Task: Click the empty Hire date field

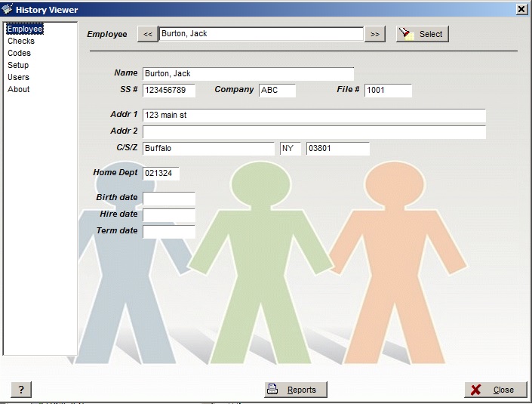Action: [x=168, y=215]
